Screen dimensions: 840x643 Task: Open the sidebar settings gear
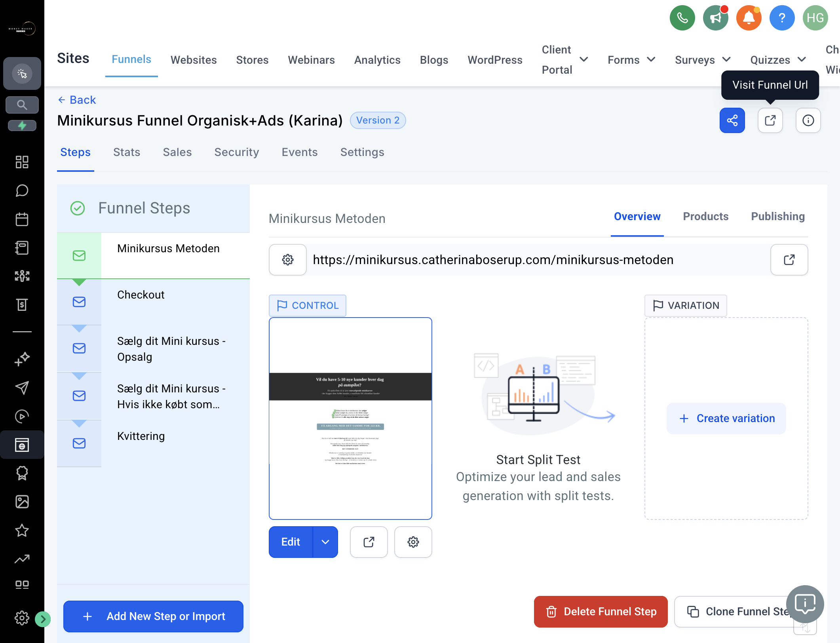coord(22,618)
